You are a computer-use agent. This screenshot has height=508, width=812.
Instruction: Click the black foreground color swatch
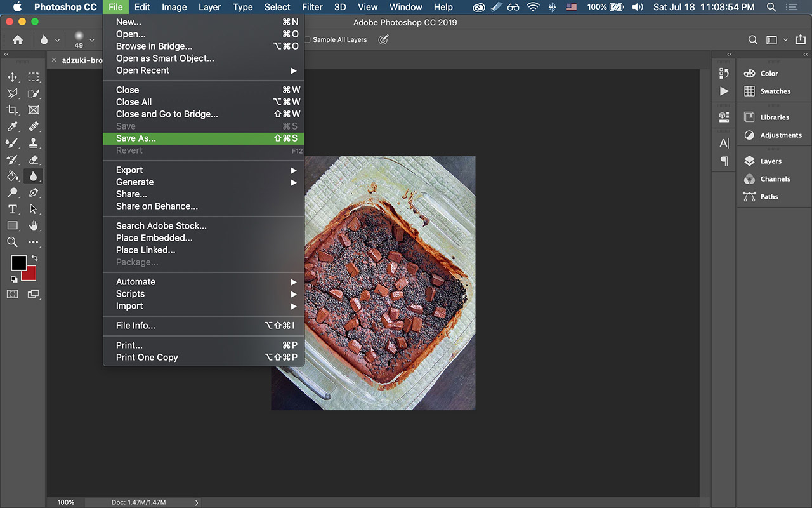(x=18, y=262)
